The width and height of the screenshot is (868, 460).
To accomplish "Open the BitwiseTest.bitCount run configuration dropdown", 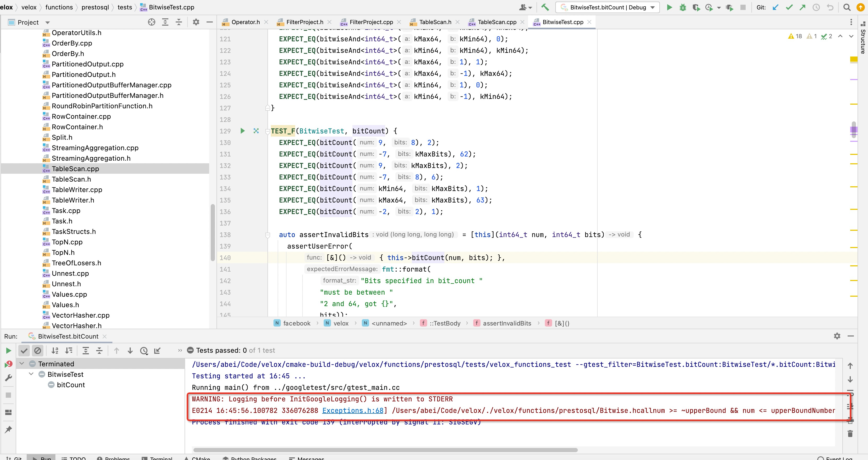I will (653, 7).
